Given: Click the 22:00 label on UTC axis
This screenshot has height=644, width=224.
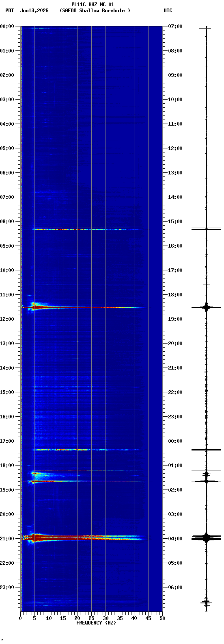Looking at the screenshot, I should 175,392.
